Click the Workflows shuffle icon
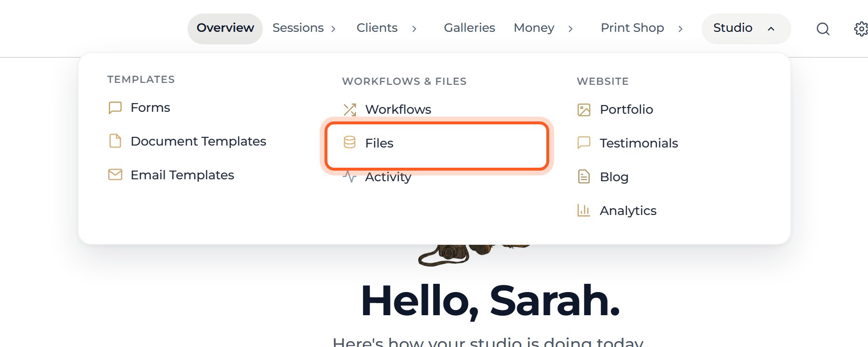This screenshot has width=868, height=347. pos(350,109)
